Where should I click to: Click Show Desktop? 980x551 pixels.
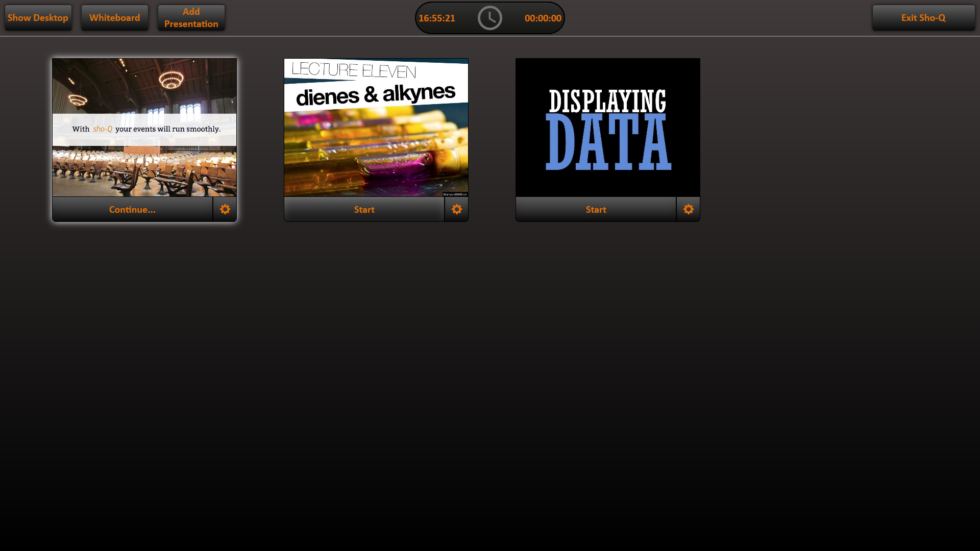(x=38, y=17)
